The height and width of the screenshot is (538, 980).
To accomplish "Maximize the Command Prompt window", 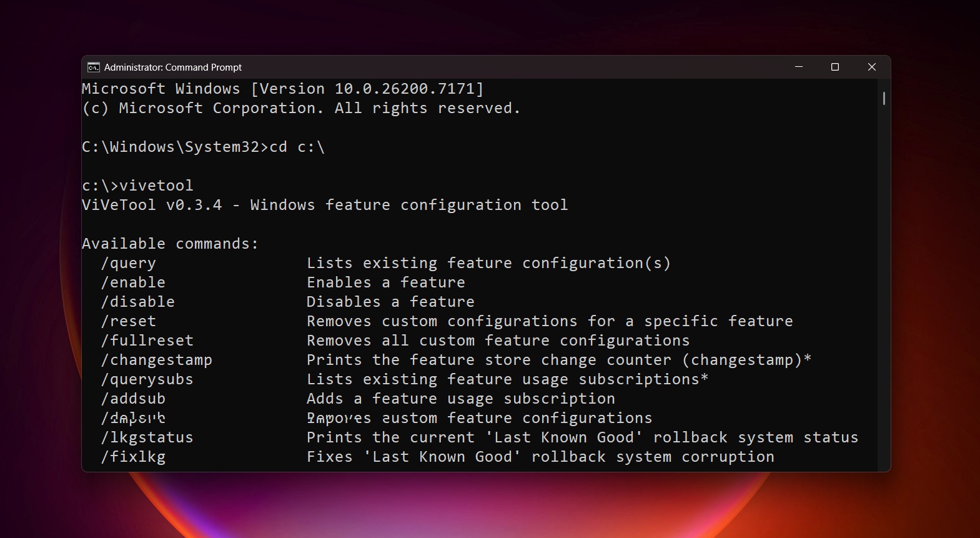I will [834, 67].
